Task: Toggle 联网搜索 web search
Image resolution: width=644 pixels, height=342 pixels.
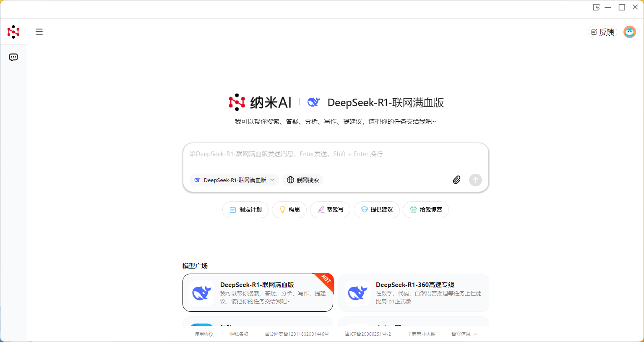Action: click(x=303, y=180)
